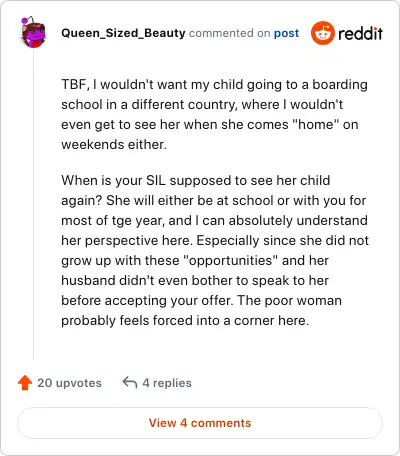Click the orange upvote arrow icon
Screen dimensions: 400x456
(25, 383)
